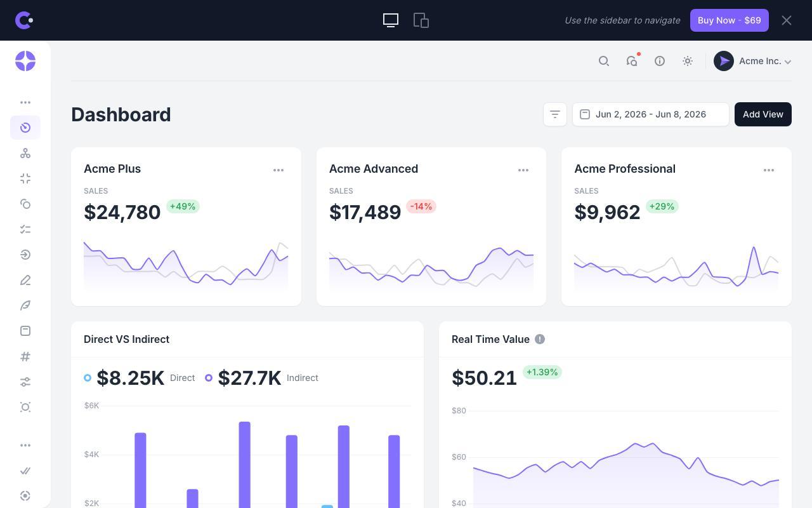This screenshot has width=812, height=508.
Task: Switch to desktop preview mode
Action: (x=391, y=20)
